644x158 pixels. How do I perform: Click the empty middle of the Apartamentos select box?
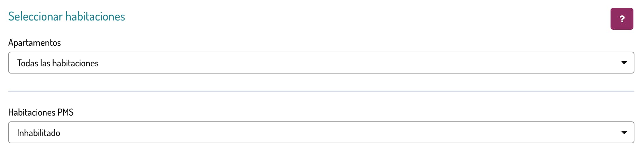pyautogui.click(x=341, y=63)
